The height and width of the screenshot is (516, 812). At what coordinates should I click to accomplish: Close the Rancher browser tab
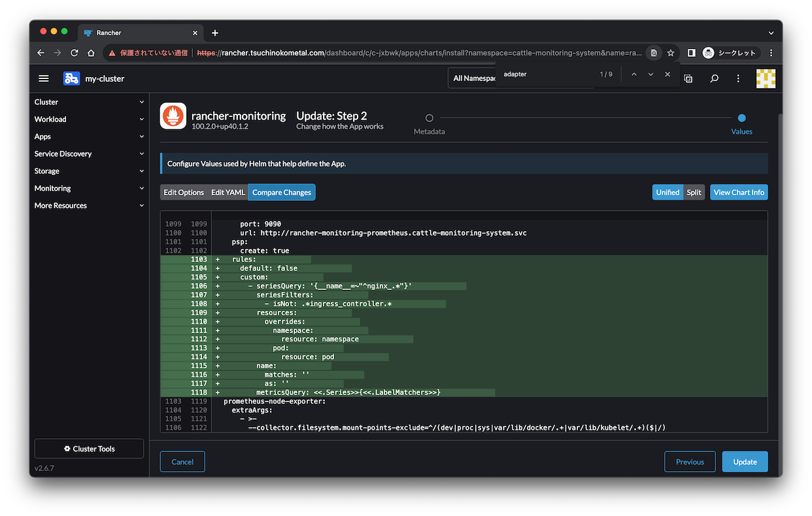tap(195, 33)
